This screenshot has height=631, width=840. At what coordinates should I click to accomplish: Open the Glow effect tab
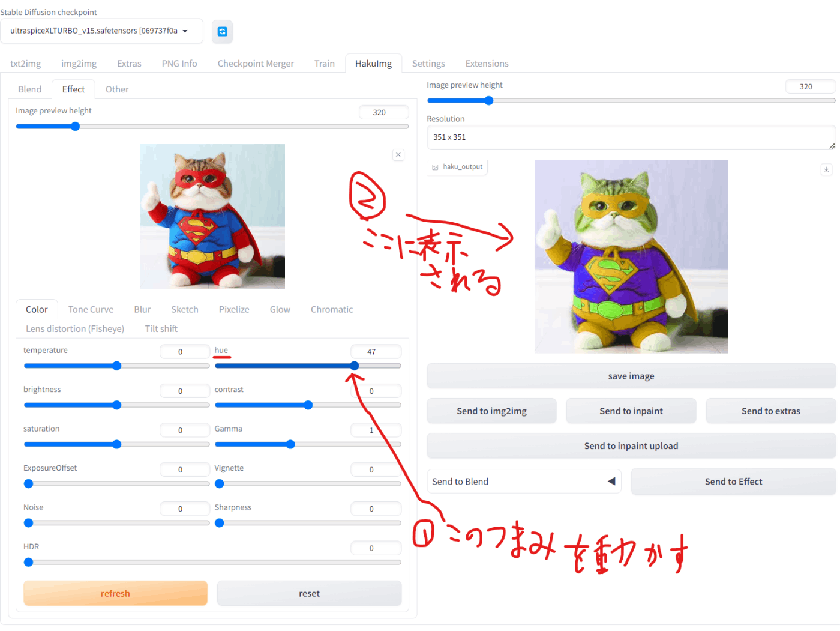(x=280, y=310)
